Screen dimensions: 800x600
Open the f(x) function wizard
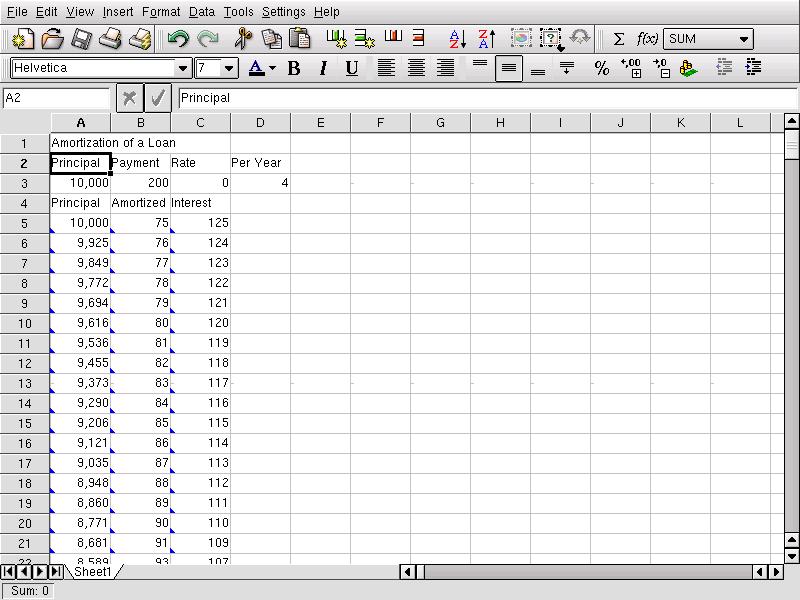point(647,39)
